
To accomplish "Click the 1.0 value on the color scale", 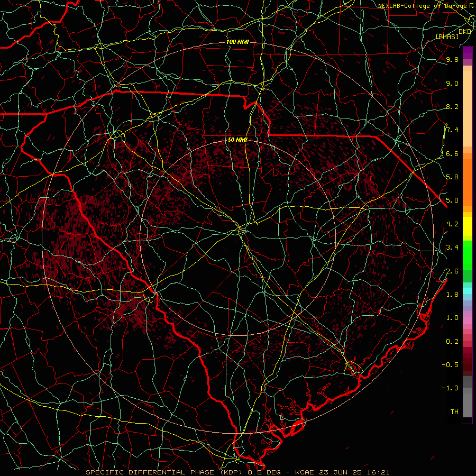I will coord(452,318).
